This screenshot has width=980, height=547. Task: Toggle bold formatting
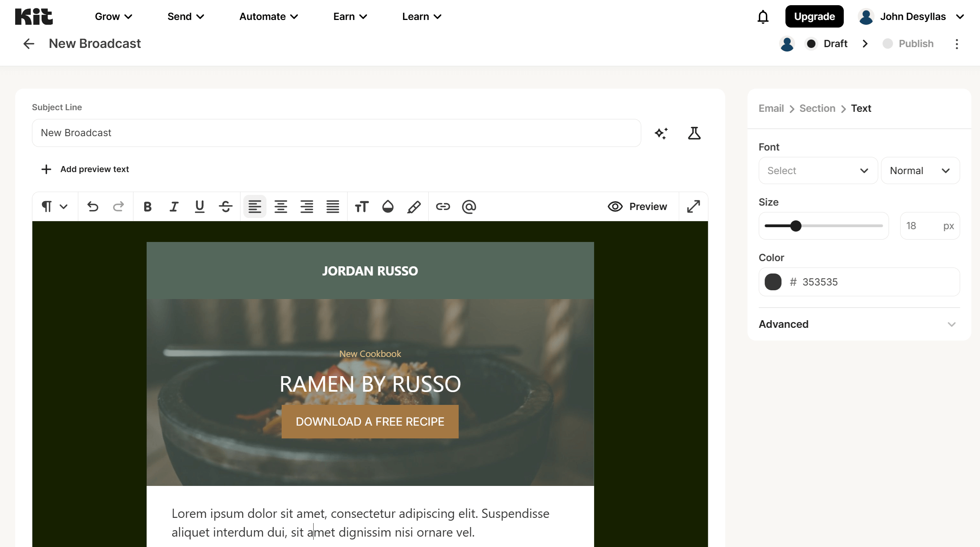(147, 206)
